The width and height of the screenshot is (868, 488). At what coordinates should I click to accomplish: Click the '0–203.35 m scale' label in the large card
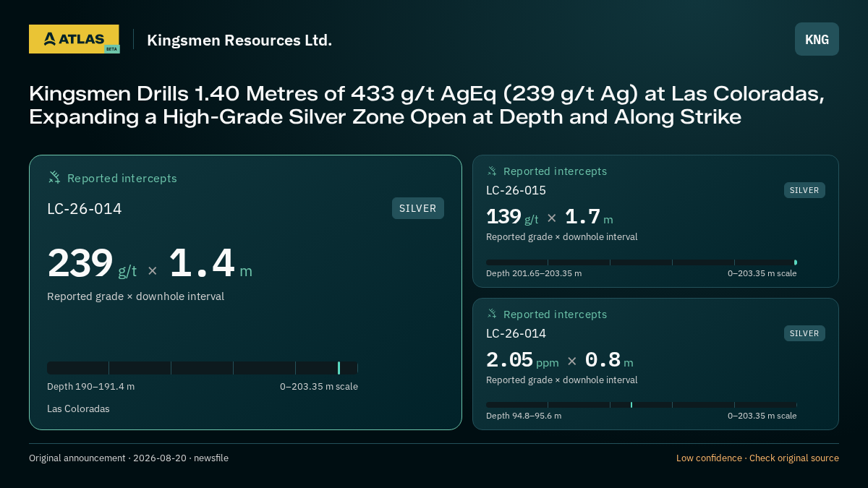coord(319,387)
